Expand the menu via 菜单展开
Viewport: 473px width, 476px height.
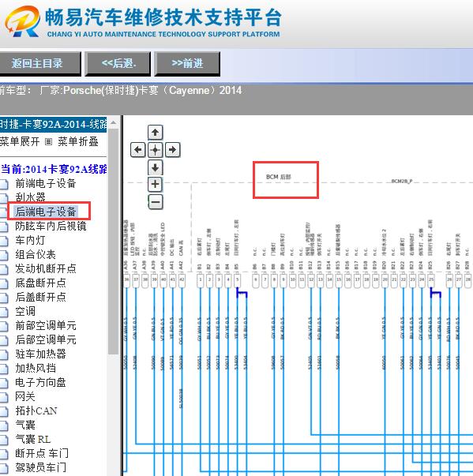click(x=20, y=141)
